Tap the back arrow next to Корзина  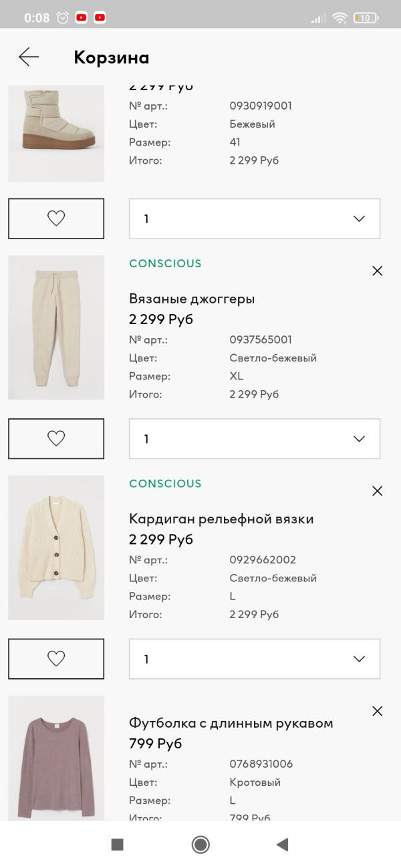click(x=29, y=57)
